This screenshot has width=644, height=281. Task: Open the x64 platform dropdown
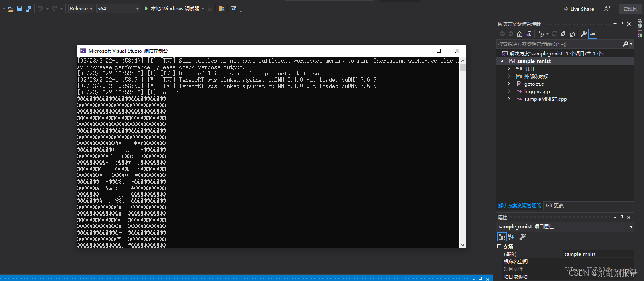click(118, 9)
